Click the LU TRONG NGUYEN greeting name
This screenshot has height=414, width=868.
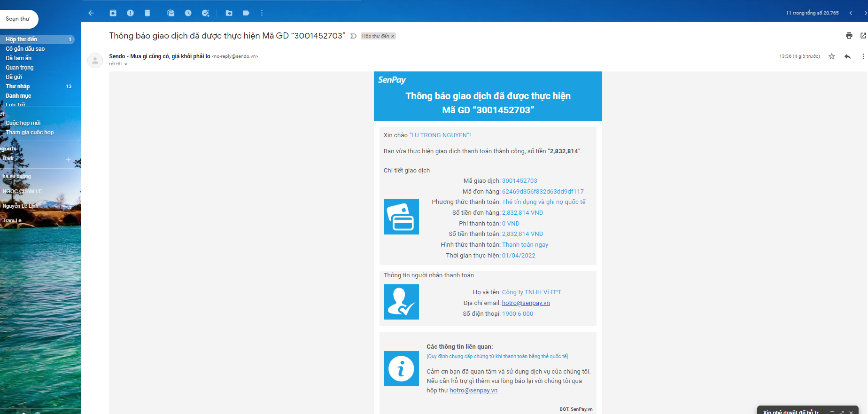pos(440,135)
